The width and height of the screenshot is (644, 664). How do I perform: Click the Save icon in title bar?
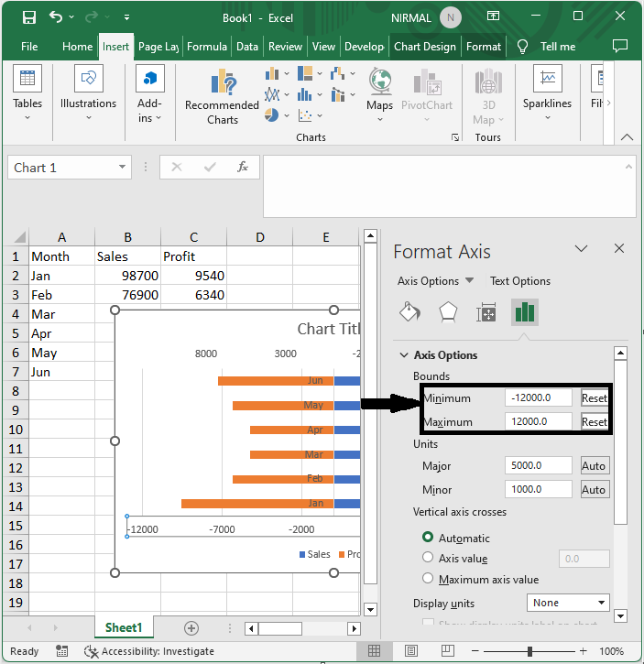click(x=28, y=17)
